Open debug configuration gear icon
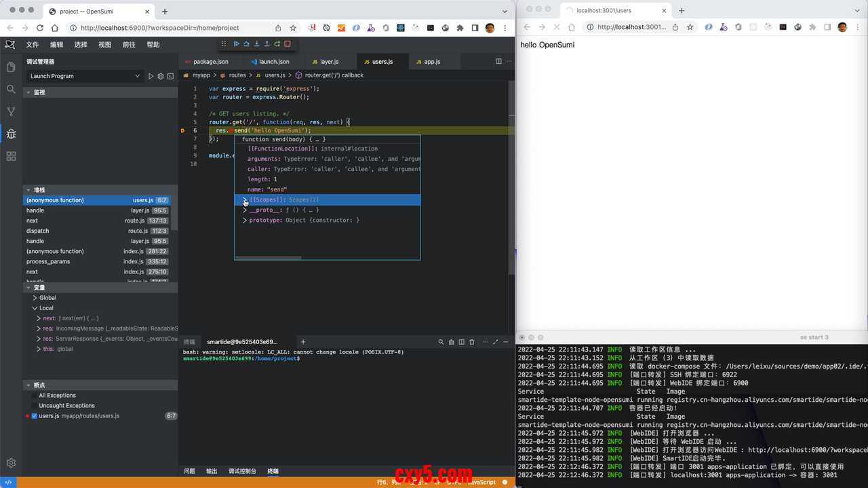This screenshot has height=488, width=868. click(161, 77)
